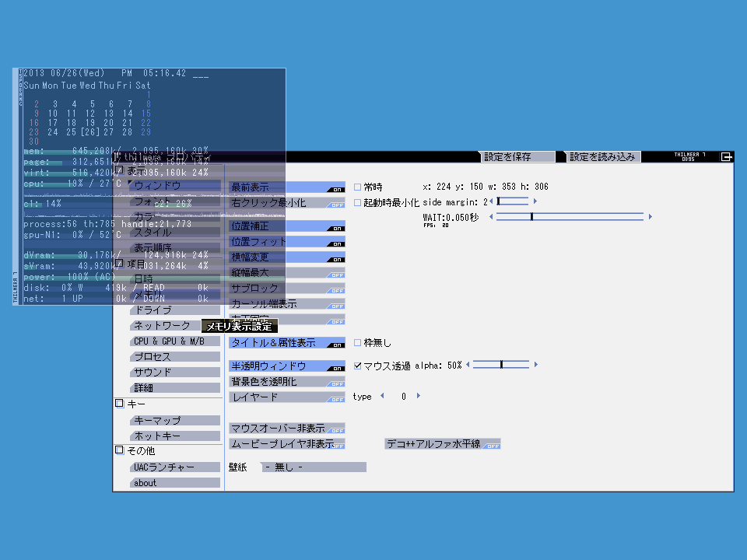The width and height of the screenshot is (747, 560).
Task: Toggle 横幅変更 setting
Action: point(287,257)
